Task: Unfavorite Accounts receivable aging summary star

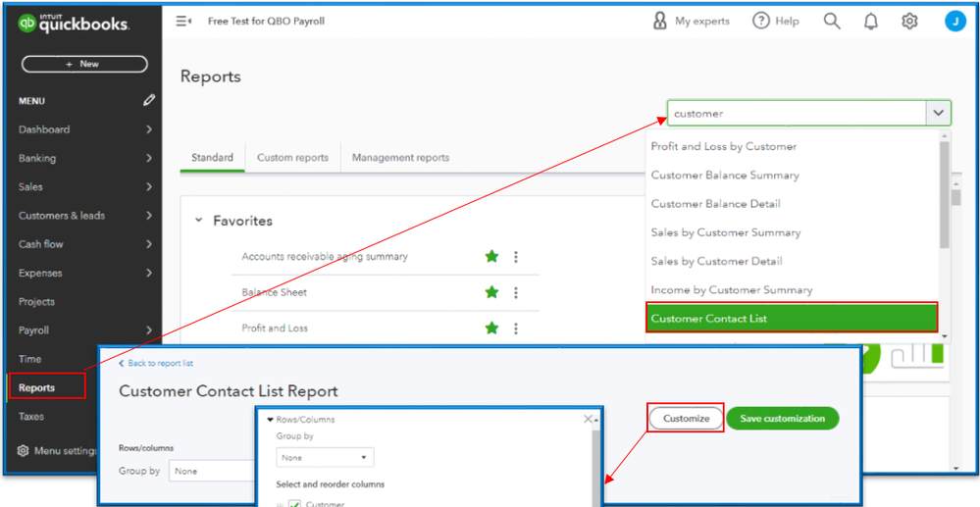Action: [491, 256]
